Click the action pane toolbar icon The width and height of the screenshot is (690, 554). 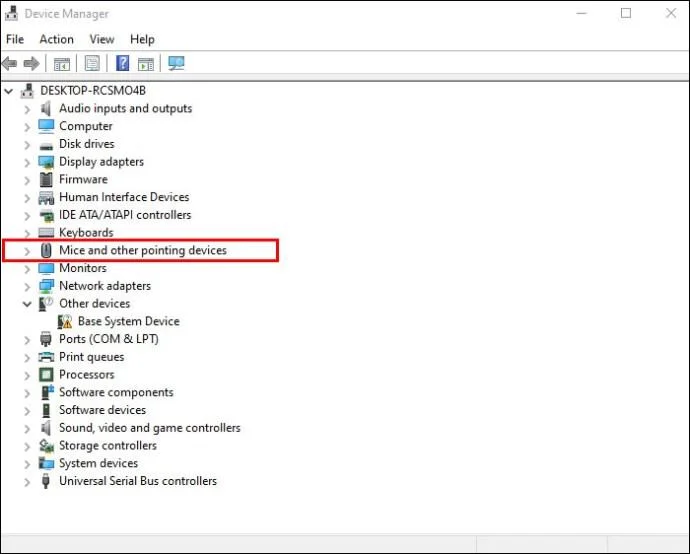(x=146, y=64)
